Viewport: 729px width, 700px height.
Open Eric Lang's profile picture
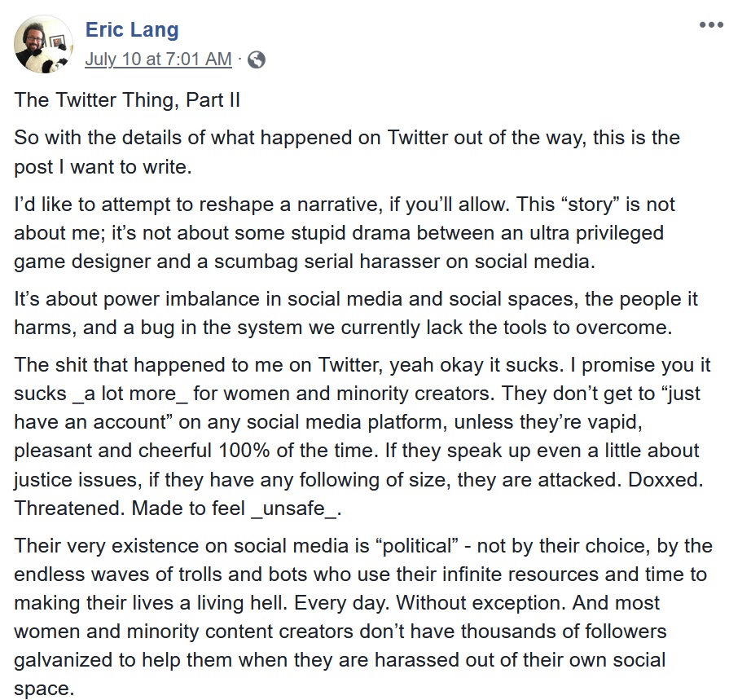(43, 44)
